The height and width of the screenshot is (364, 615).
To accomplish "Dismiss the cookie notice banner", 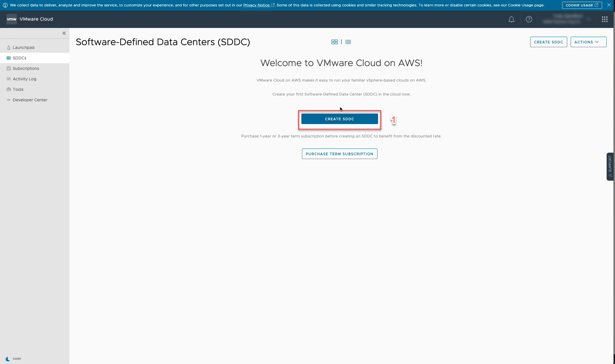I will point(609,5).
